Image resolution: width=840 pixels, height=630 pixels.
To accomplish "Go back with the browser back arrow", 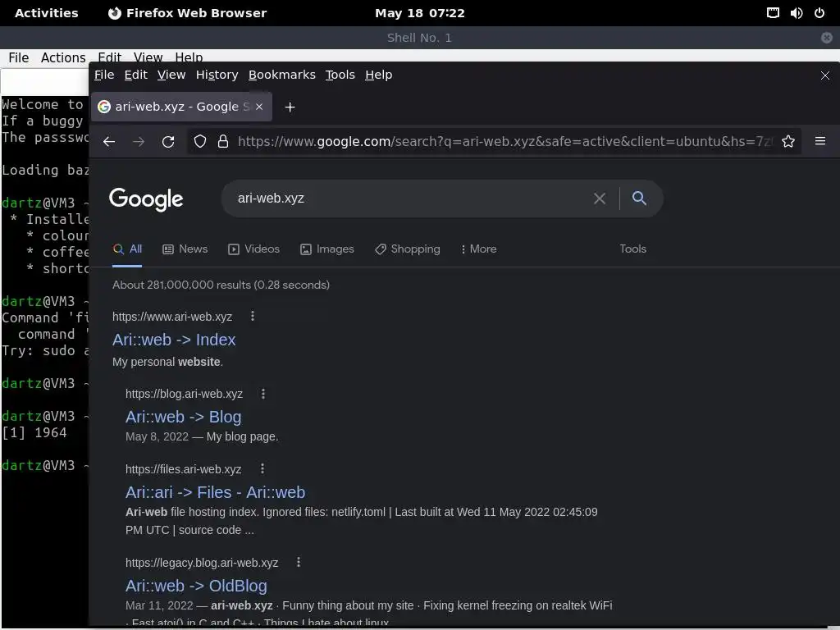I will tap(109, 141).
